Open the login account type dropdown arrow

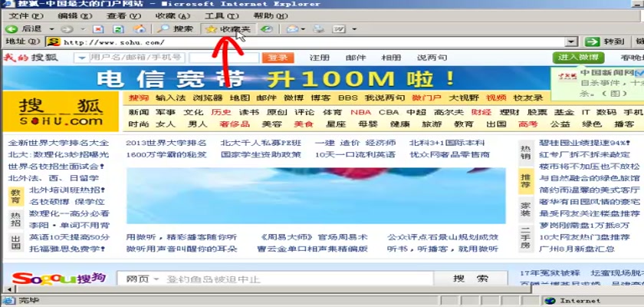point(82,58)
